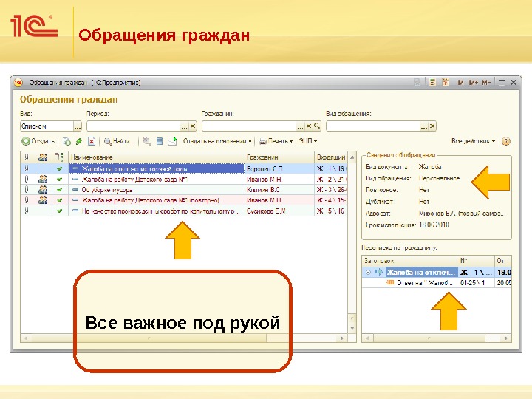
Task: Collapse the Жалоба на отключ... tree node
Action: [x=368, y=272]
